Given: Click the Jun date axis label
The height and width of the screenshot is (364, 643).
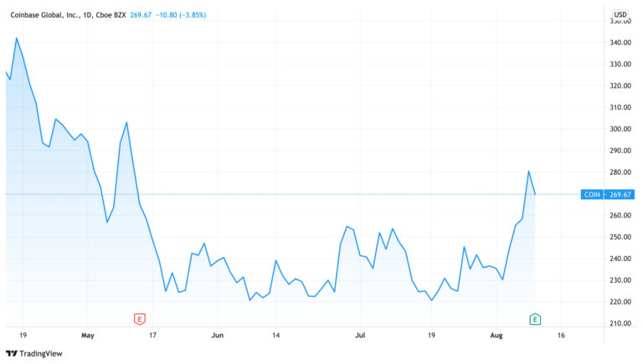Looking at the screenshot, I should click(218, 336).
